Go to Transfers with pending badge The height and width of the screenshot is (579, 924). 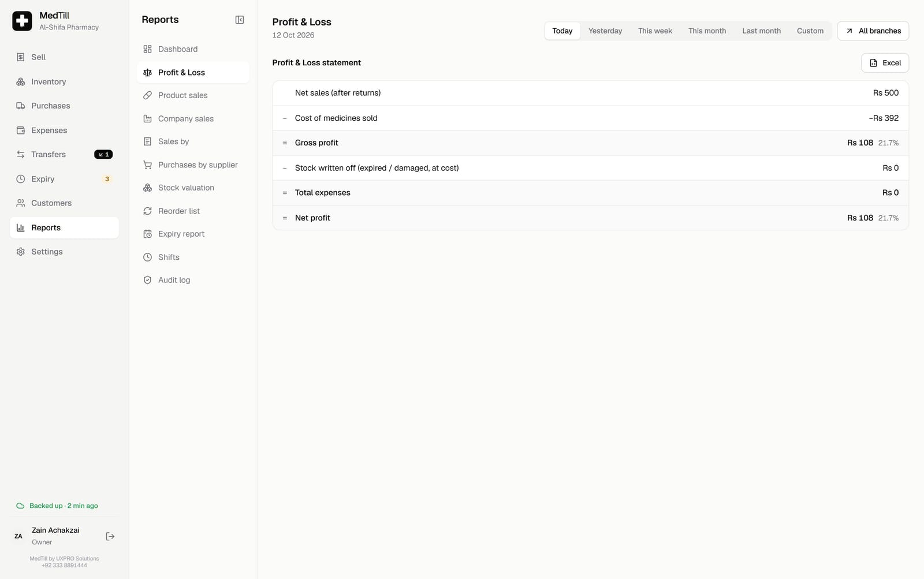64,154
